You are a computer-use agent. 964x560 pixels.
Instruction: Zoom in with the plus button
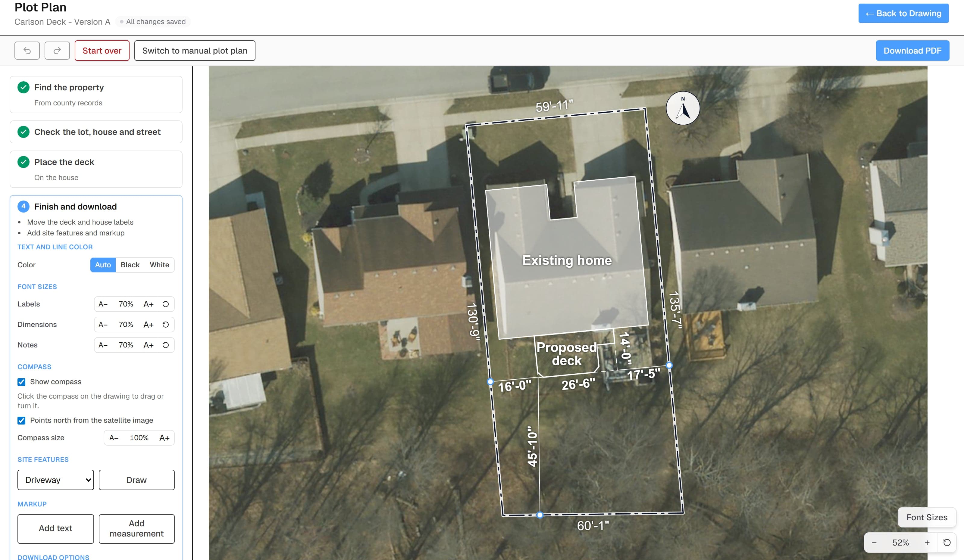click(x=927, y=543)
